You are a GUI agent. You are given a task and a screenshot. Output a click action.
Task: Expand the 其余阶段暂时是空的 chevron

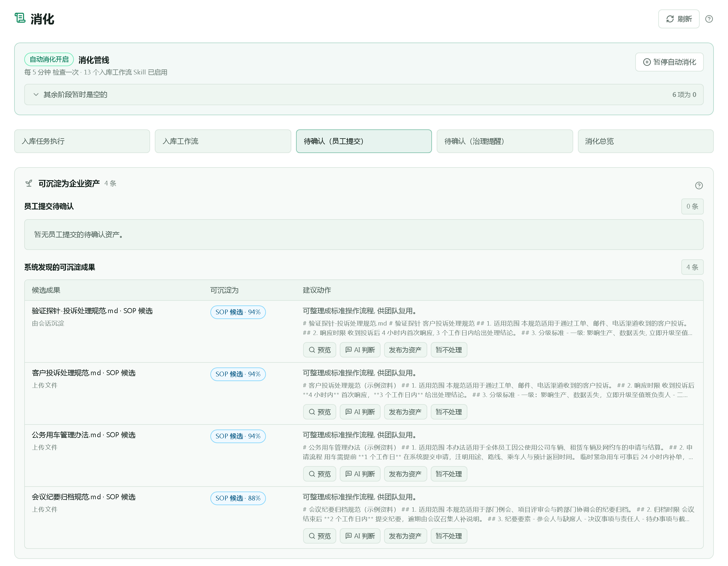point(36,95)
